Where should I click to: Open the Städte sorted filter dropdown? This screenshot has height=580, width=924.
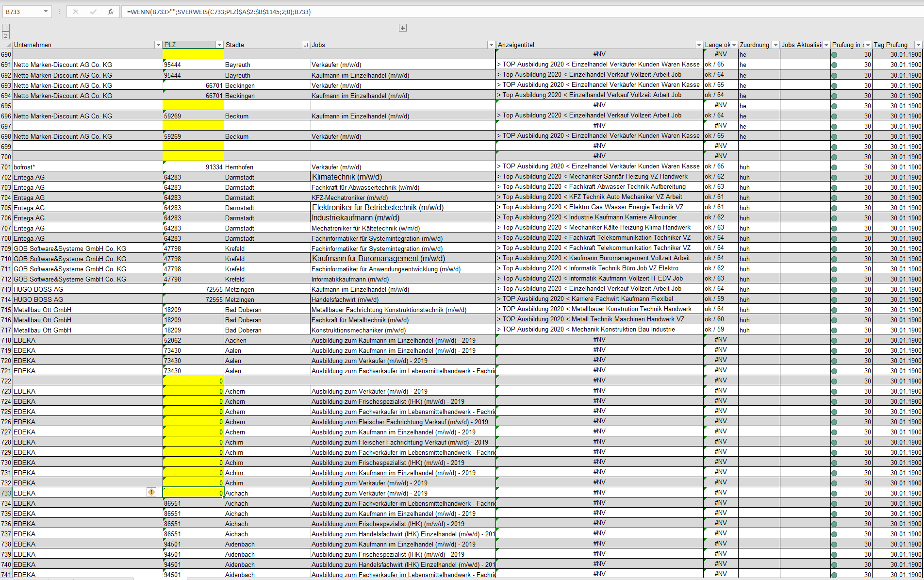[306, 45]
